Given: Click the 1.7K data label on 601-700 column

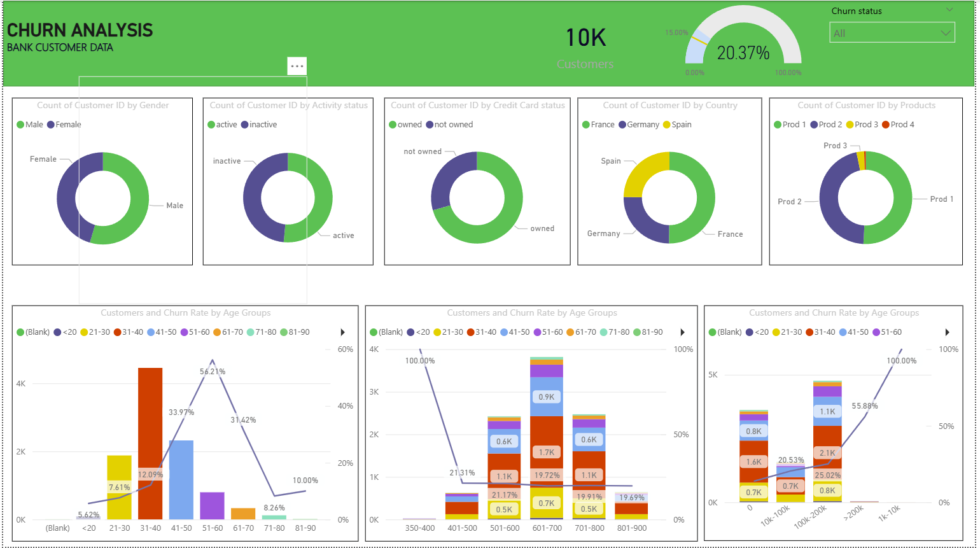Looking at the screenshot, I should tap(547, 453).
